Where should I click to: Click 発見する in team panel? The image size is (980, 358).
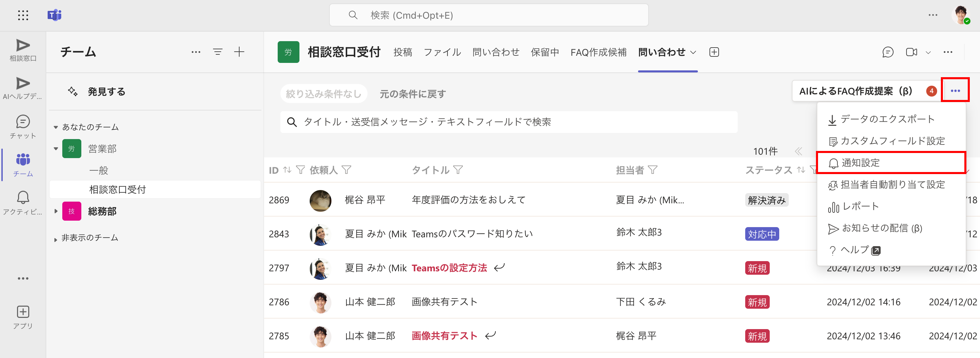(x=106, y=91)
